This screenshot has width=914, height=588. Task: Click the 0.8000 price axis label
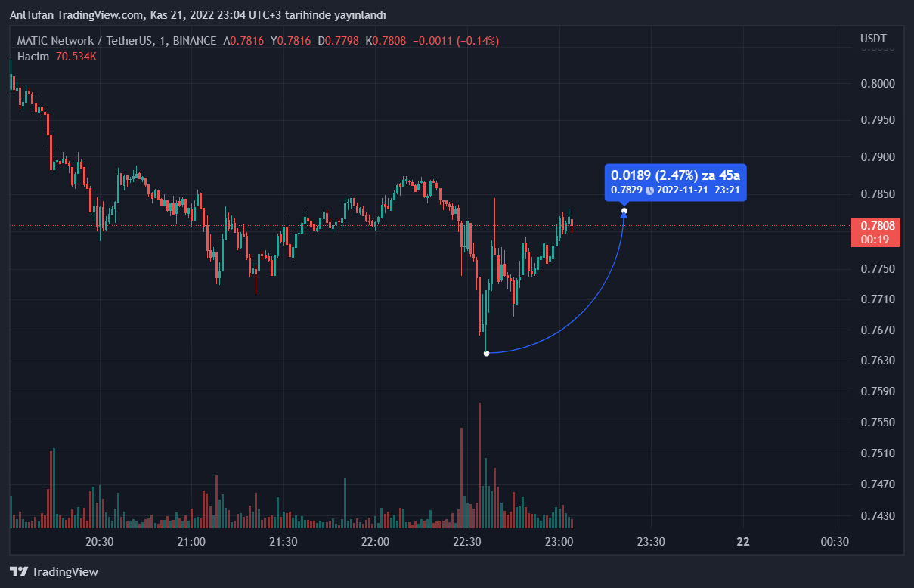coord(878,83)
